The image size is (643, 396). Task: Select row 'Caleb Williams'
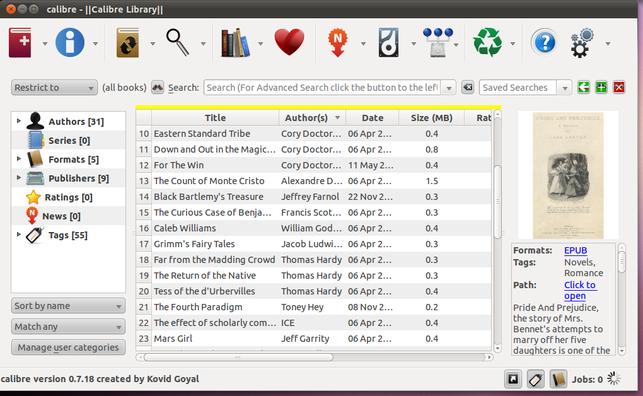tap(314, 228)
